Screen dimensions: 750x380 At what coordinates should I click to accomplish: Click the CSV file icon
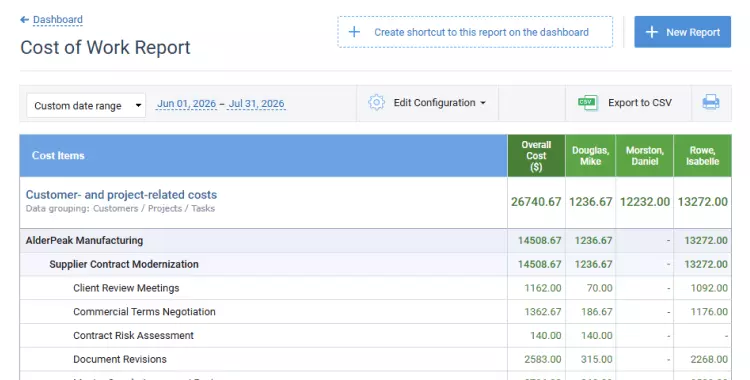point(587,102)
